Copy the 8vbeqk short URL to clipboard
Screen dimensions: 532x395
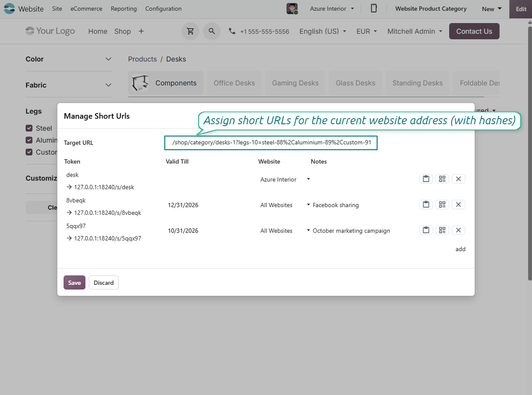point(426,205)
